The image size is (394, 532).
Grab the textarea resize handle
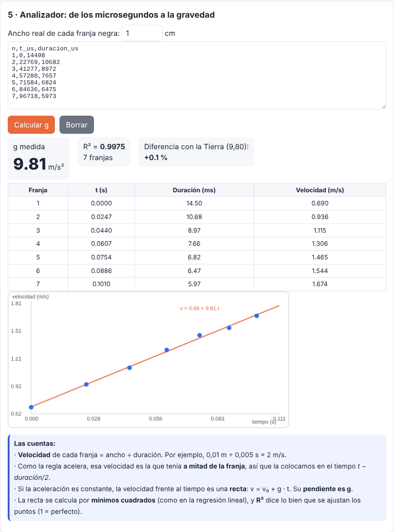pos(384,107)
